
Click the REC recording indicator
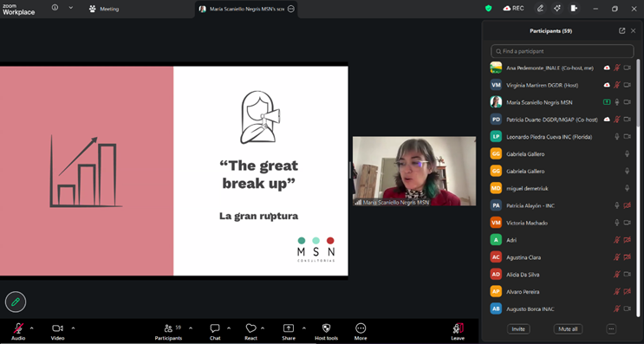coord(513,8)
